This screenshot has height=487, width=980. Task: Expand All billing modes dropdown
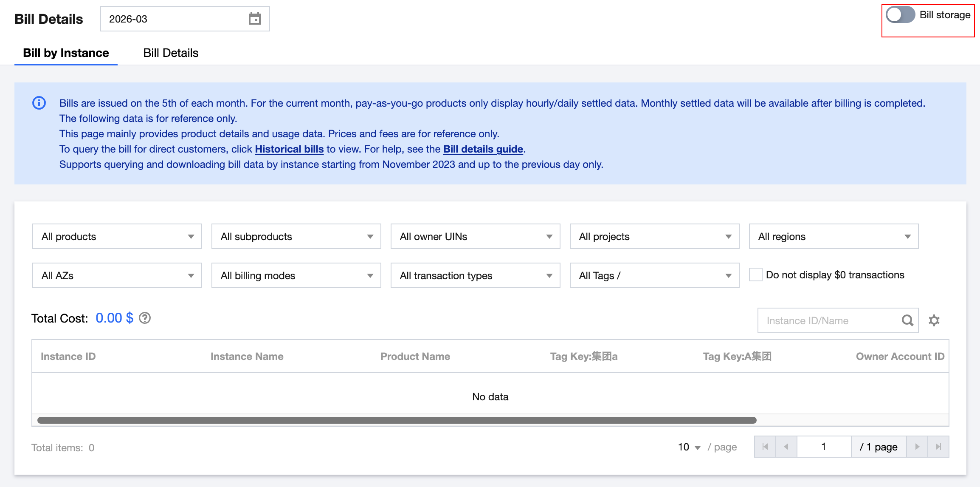tap(296, 276)
